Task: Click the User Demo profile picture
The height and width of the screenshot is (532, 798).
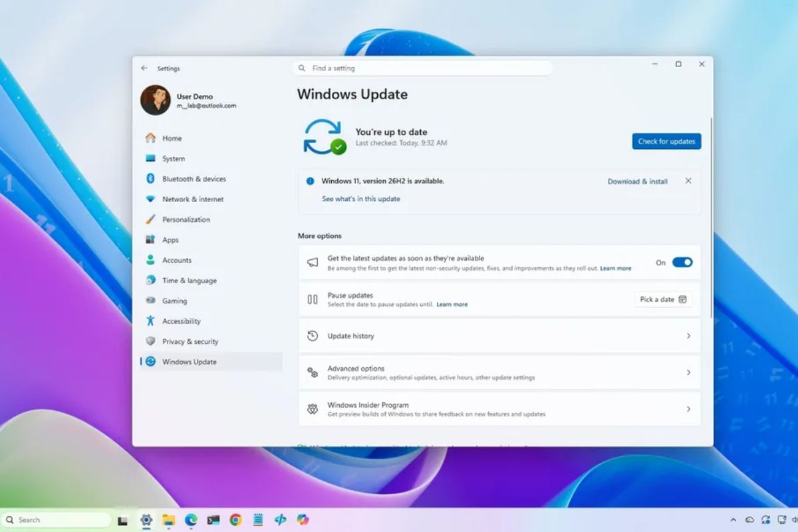Action: tap(156, 100)
